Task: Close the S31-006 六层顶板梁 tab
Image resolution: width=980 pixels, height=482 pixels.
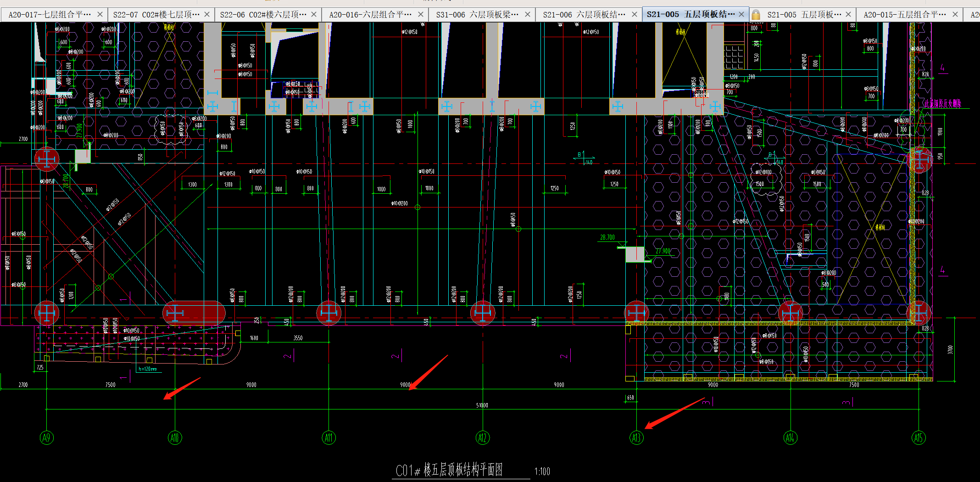Action: (x=528, y=15)
